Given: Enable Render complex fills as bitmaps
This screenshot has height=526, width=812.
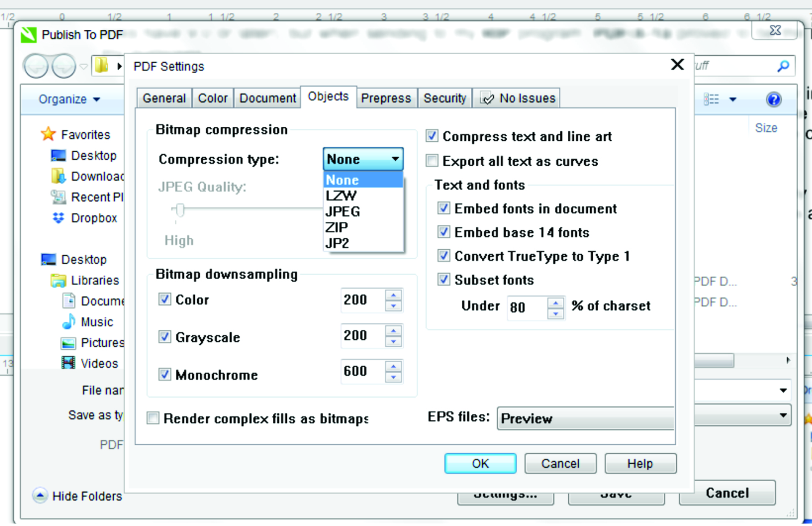Looking at the screenshot, I should [x=153, y=418].
